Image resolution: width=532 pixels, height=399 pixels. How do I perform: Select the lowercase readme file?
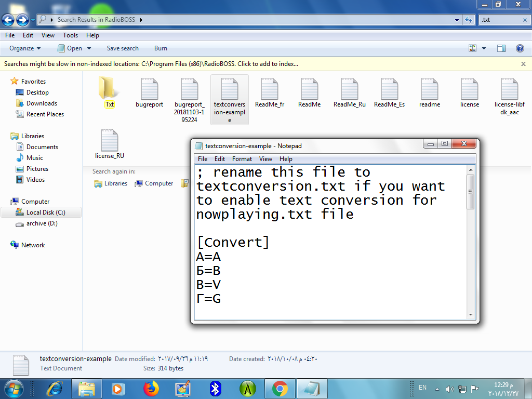(x=430, y=92)
